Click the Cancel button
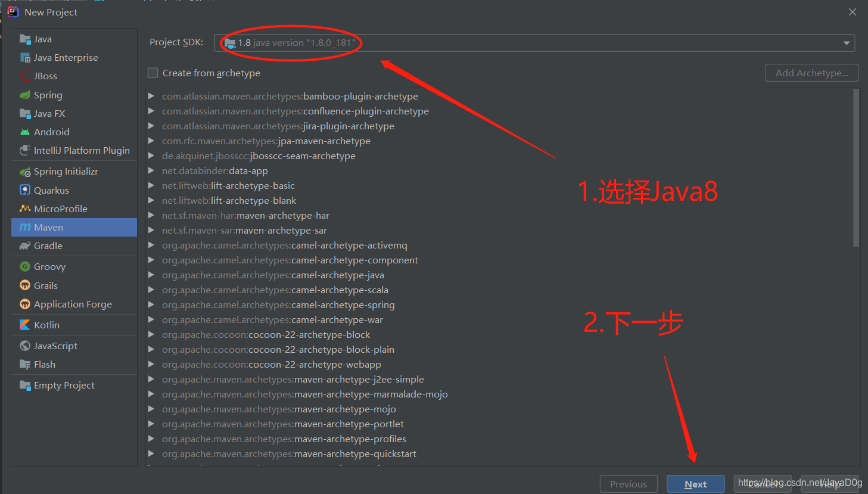 click(x=763, y=484)
